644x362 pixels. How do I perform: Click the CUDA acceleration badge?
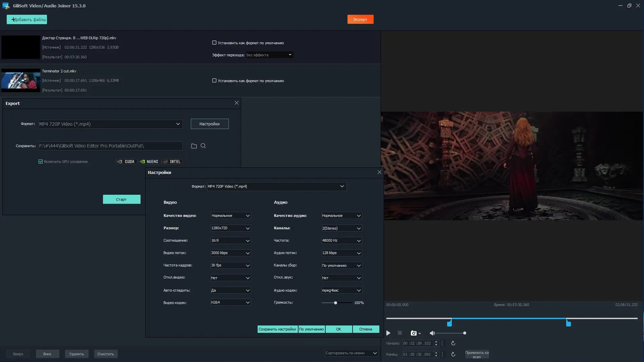126,162
